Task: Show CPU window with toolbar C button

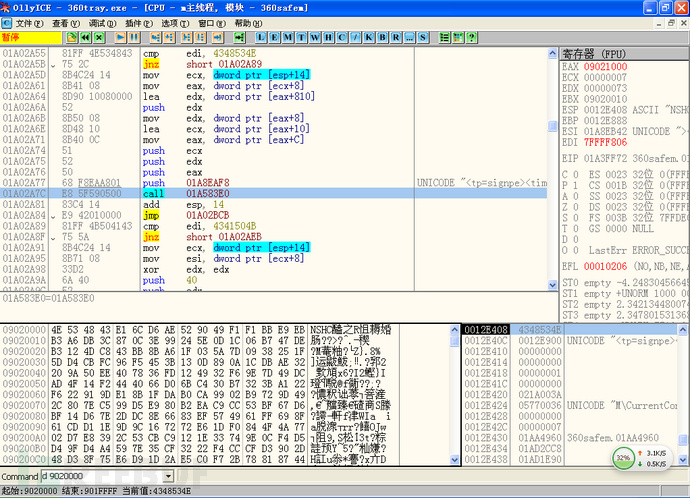Action: pos(342,37)
